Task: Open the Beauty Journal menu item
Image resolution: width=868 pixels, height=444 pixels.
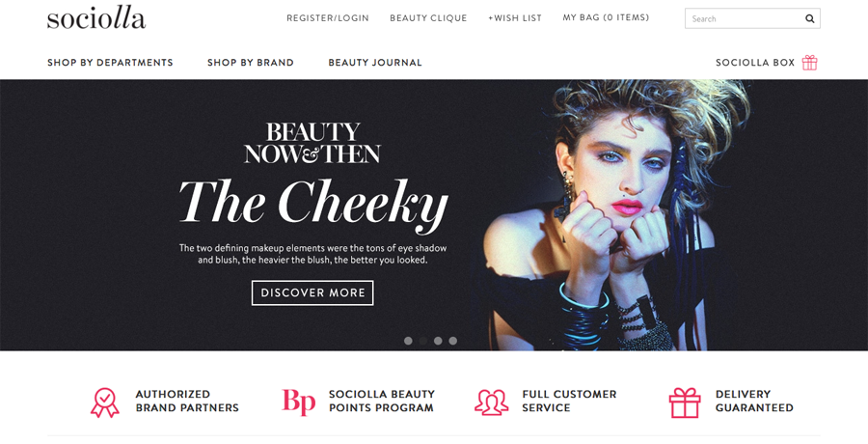Action: (x=375, y=63)
